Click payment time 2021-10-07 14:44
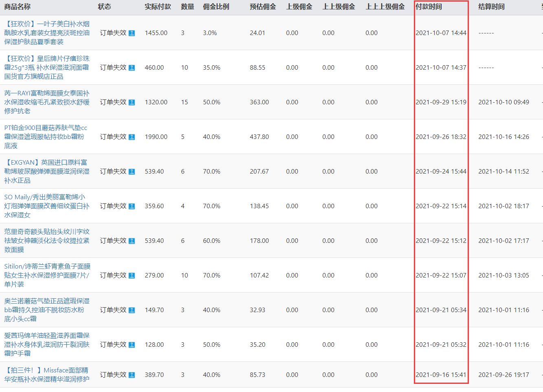Screen dimensions: 543x392 click(x=441, y=33)
